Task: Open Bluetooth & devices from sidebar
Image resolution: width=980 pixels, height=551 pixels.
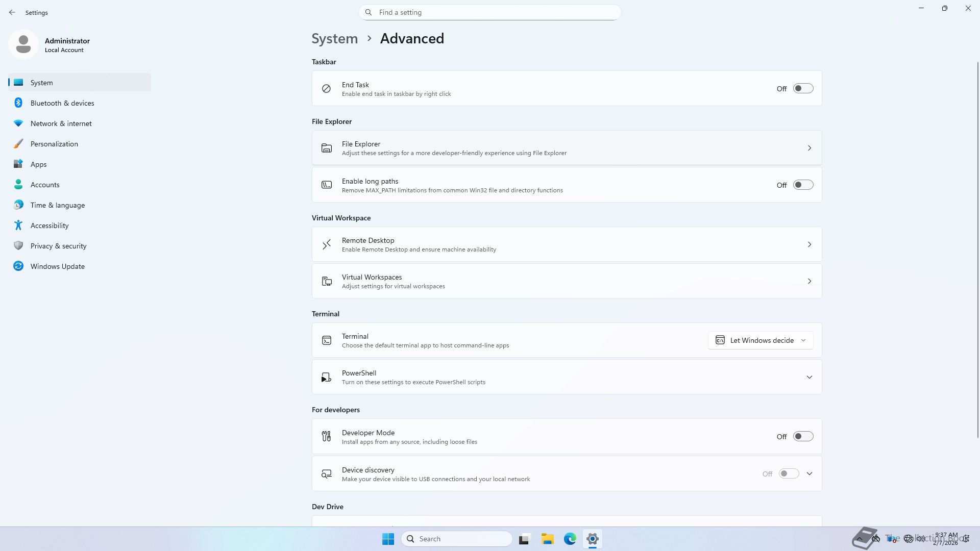Action: tap(62, 103)
